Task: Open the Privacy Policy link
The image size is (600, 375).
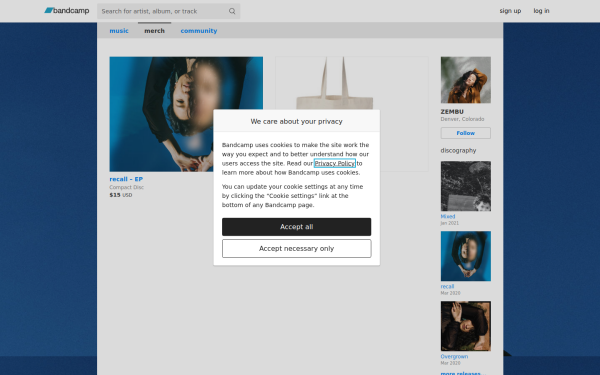Action: pos(335,163)
